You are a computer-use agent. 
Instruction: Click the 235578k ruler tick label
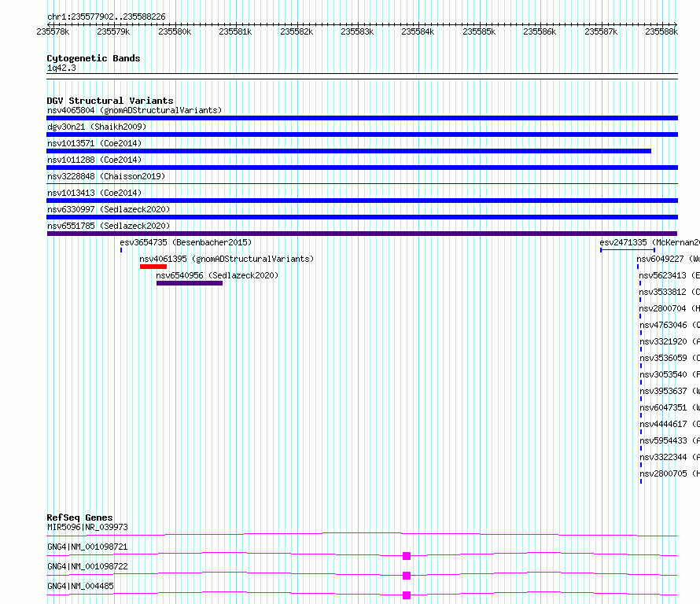point(53,32)
